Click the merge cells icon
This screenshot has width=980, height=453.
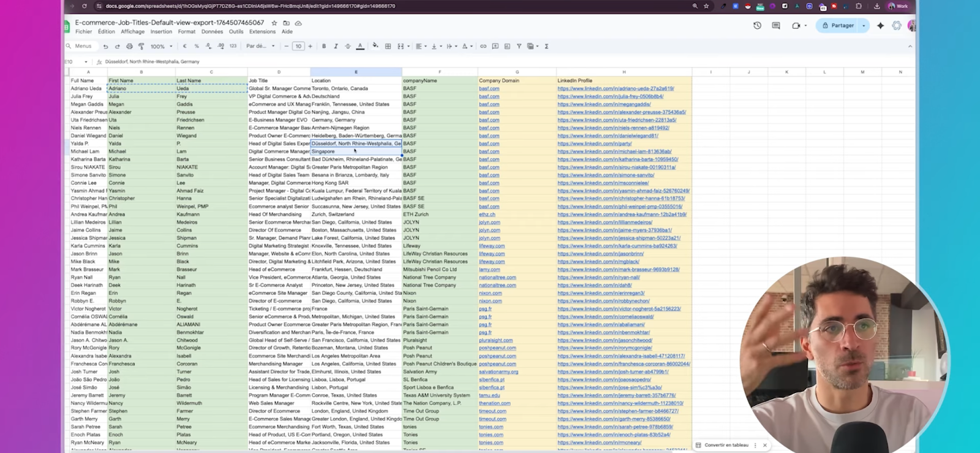point(401,47)
